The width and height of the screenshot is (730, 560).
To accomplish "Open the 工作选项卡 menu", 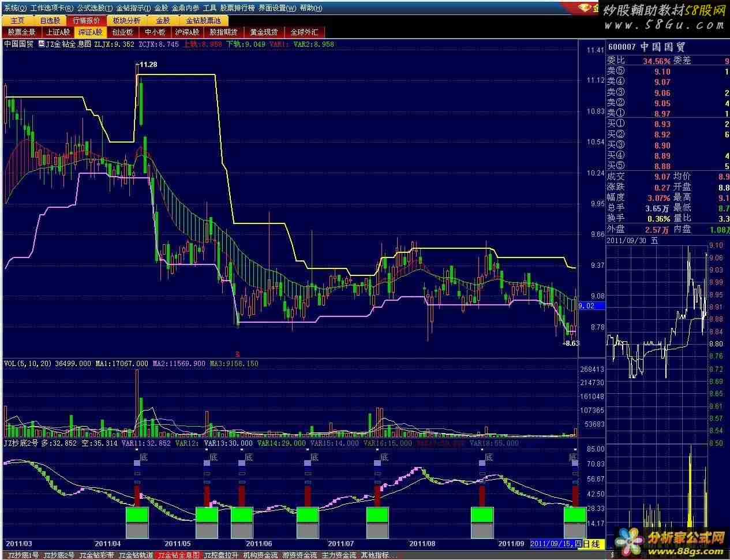I will tap(51, 8).
